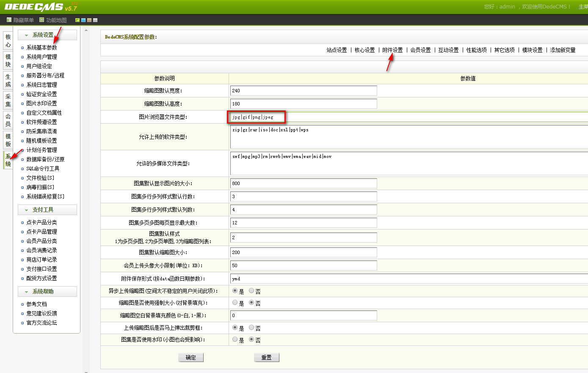Switch to the 模块 side tab
The image size is (588, 373).
[x=8, y=61]
